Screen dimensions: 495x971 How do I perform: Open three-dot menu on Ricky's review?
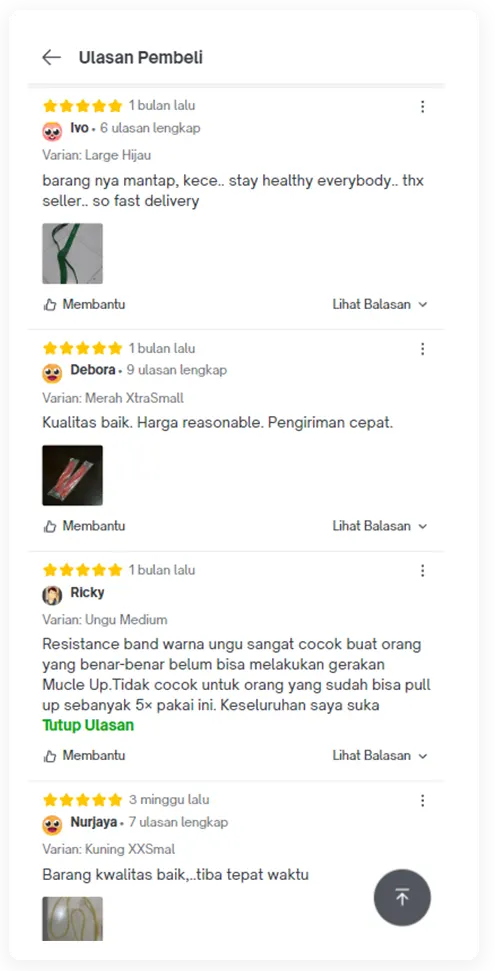tap(423, 571)
